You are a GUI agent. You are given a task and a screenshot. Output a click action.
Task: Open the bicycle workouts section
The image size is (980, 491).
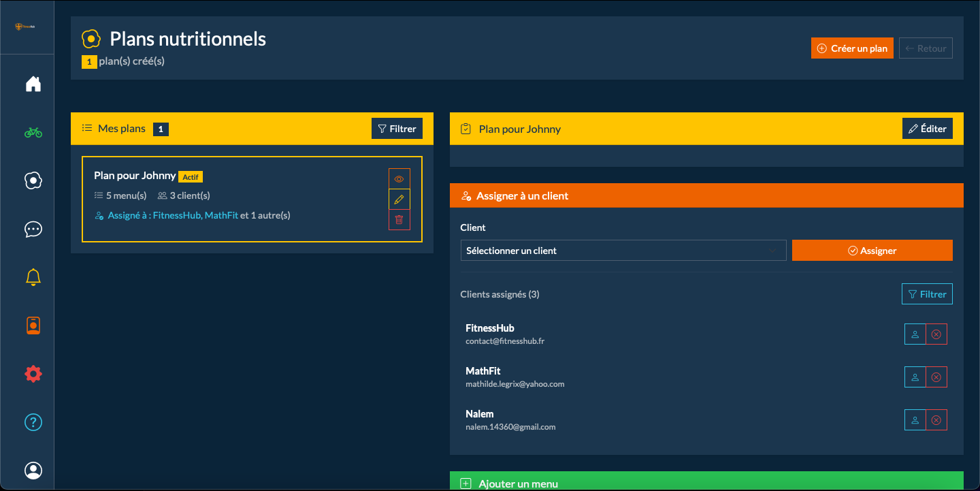(x=33, y=132)
